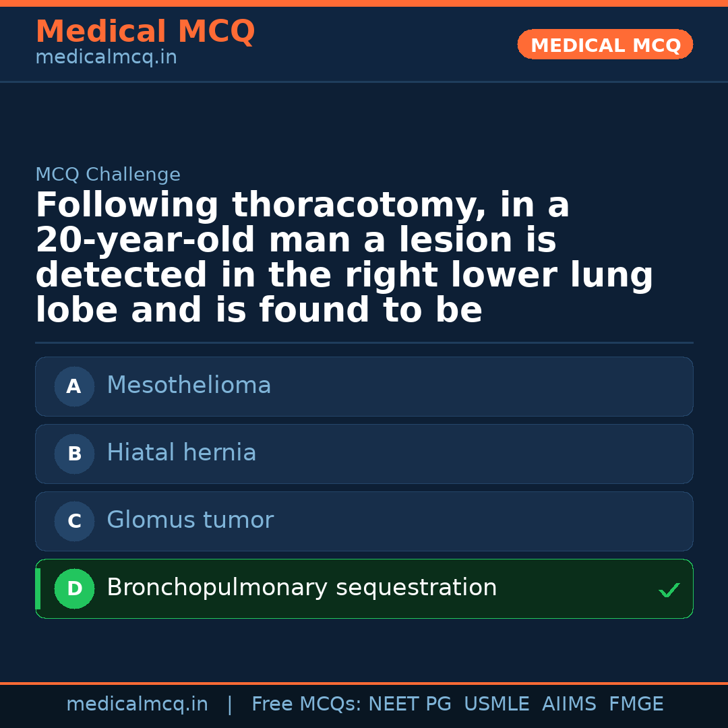Click the orange MEDICAL MCQ badge
Viewport: 728px width, 728px height.
pyautogui.click(x=605, y=44)
